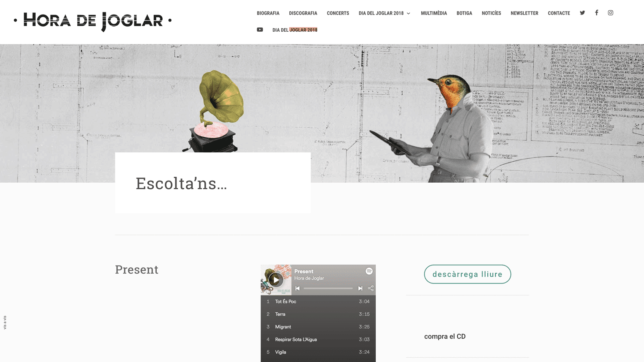Click the descàrrega lliure button
The height and width of the screenshot is (362, 644).
coord(468,274)
